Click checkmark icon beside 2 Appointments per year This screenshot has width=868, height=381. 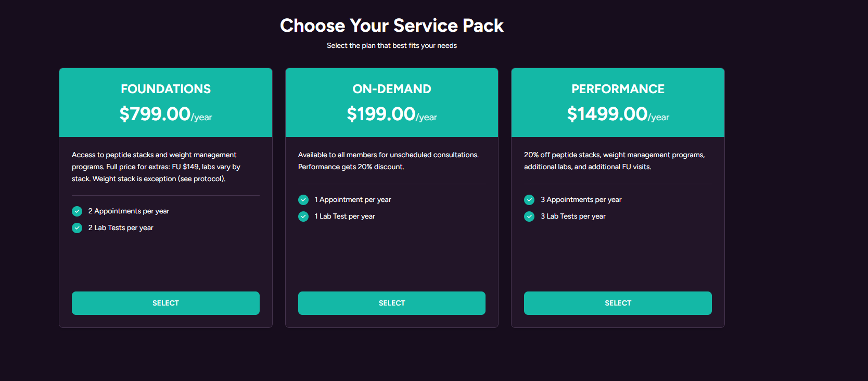pos(77,211)
